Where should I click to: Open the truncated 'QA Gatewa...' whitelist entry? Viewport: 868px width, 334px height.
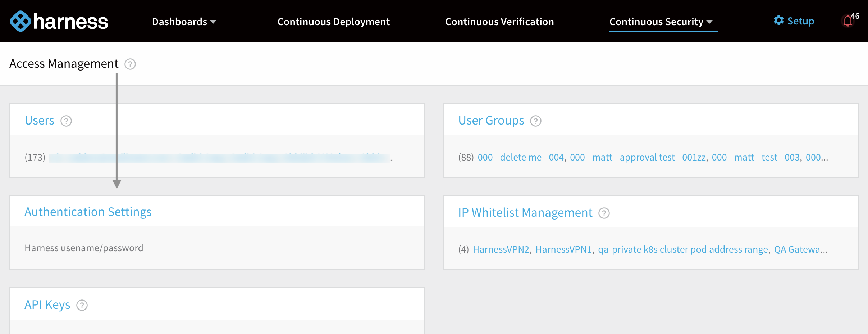[x=801, y=249]
